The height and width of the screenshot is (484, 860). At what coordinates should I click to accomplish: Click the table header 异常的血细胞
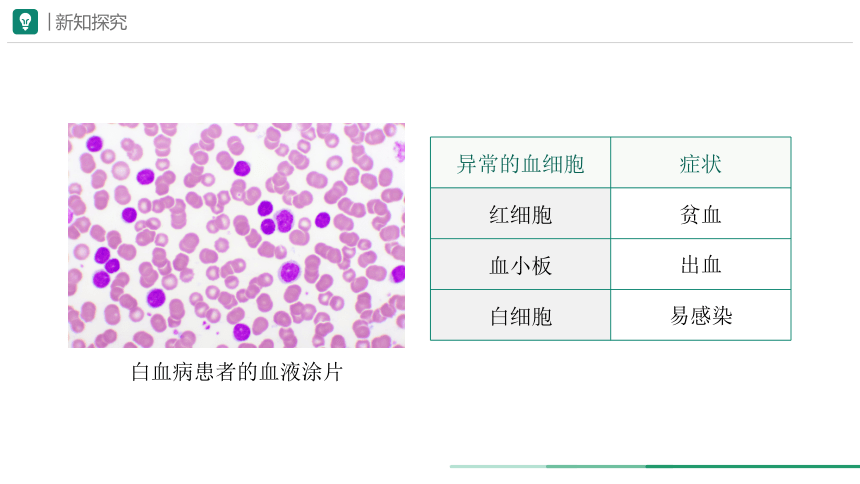click(x=520, y=164)
